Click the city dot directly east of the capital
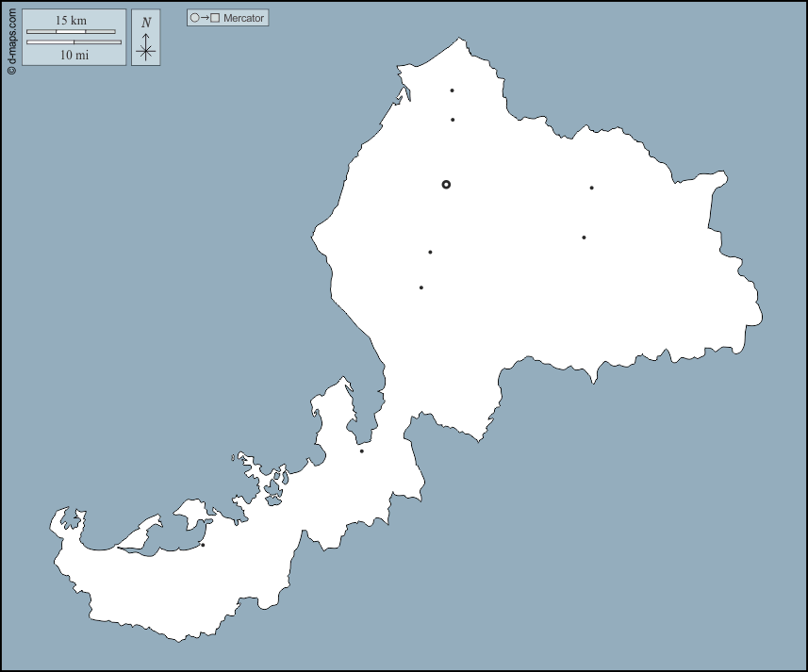 [x=591, y=188]
